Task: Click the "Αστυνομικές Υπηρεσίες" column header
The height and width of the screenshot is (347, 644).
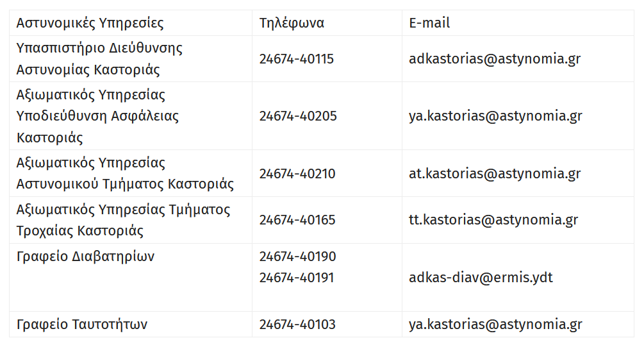Action: coord(90,23)
